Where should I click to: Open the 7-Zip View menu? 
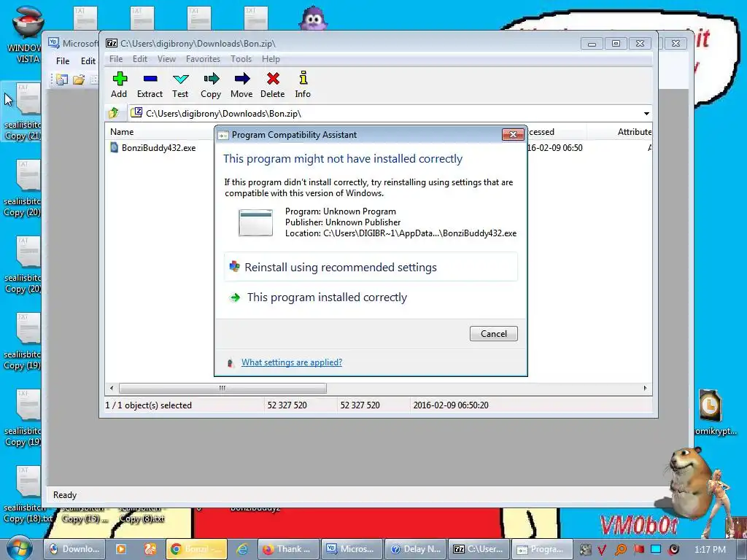pyautogui.click(x=166, y=59)
